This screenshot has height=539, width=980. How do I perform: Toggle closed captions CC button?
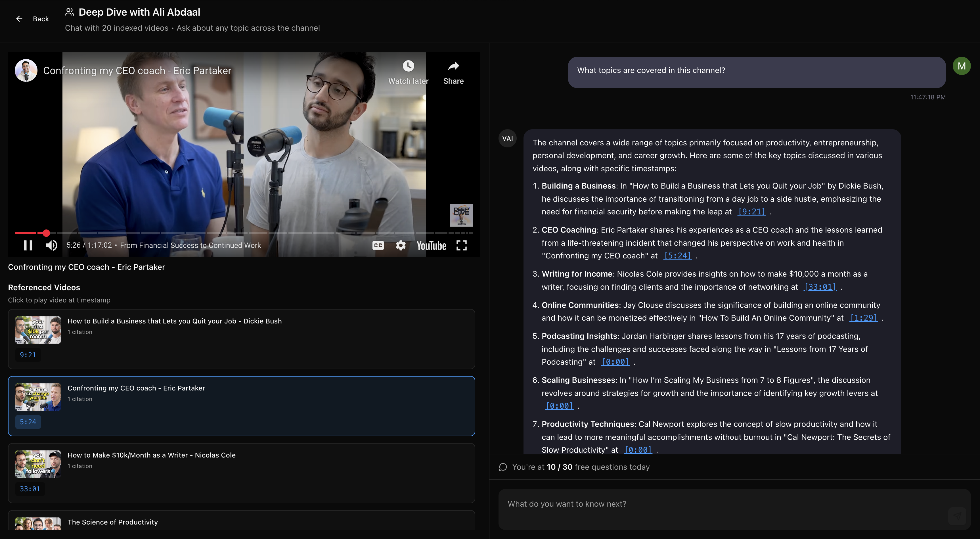coord(378,246)
